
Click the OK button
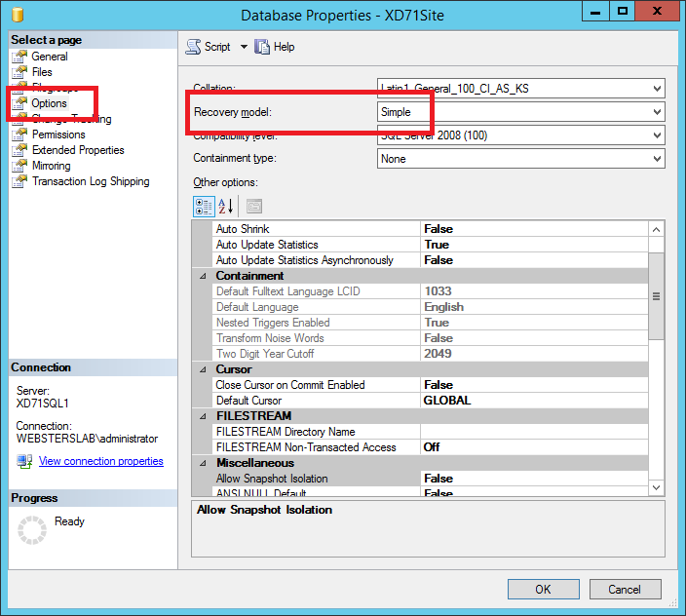coord(543,589)
